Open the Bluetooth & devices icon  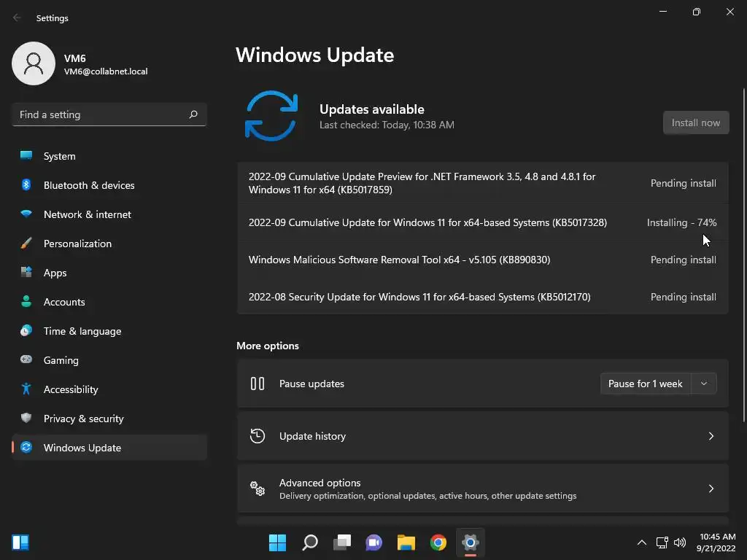(x=26, y=184)
